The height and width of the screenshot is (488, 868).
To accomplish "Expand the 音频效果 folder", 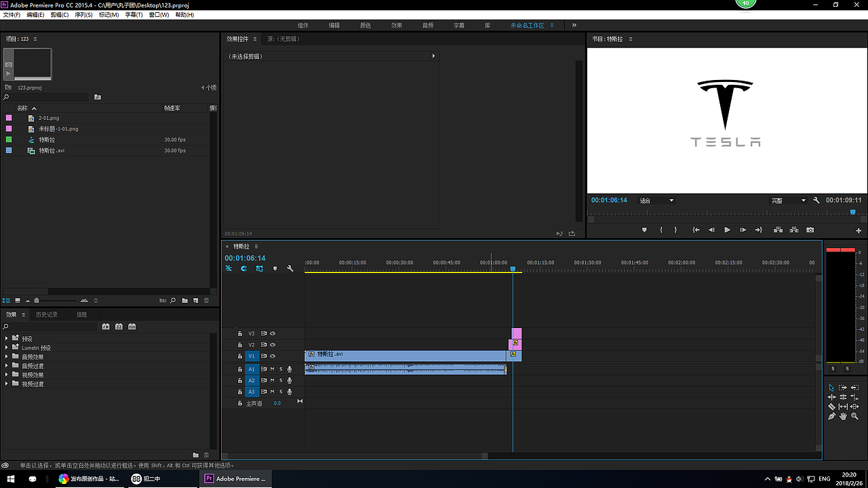I will click(7, 357).
